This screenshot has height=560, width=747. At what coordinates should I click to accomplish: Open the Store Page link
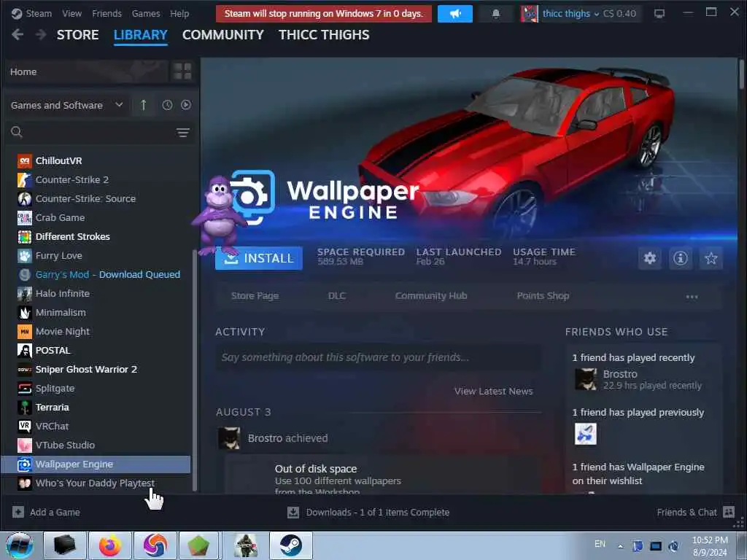click(x=255, y=296)
